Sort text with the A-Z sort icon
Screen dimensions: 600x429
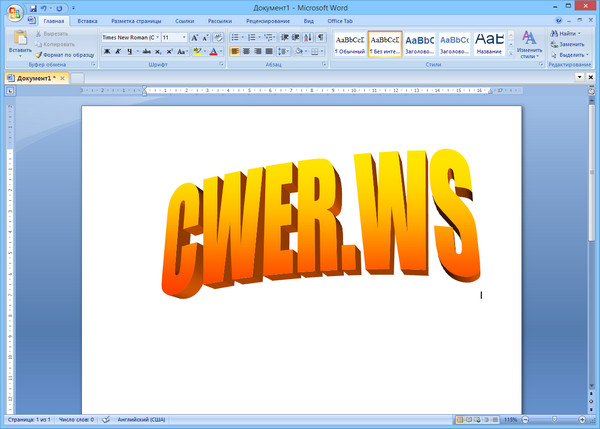point(308,37)
